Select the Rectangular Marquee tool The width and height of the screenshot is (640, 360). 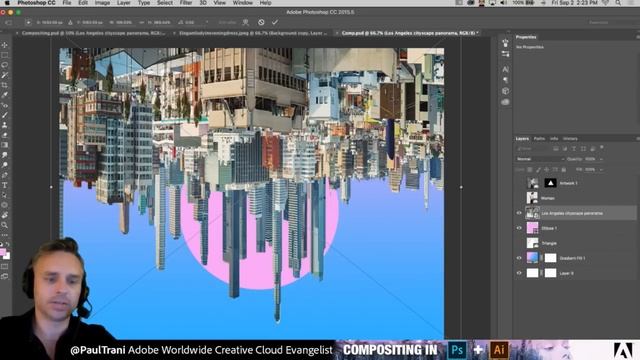pyautogui.click(x=5, y=55)
